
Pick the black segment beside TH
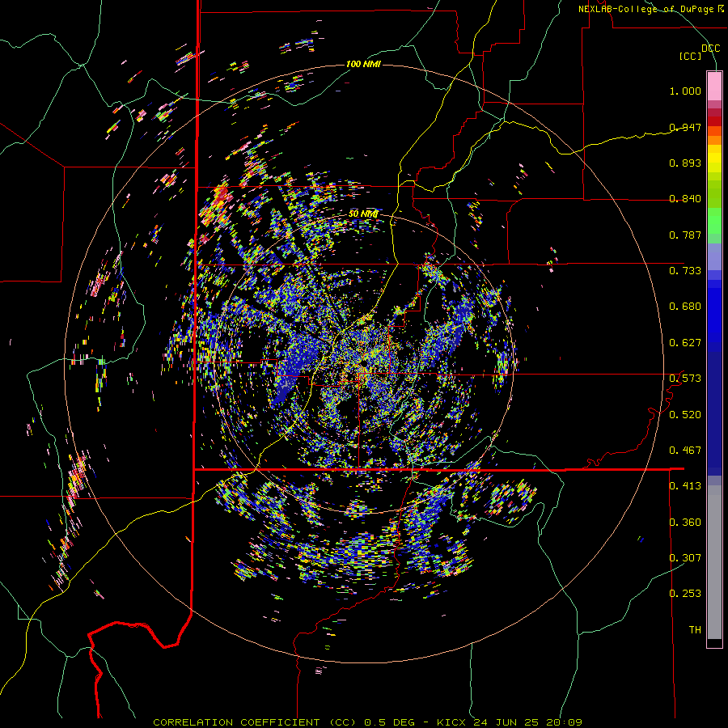click(714, 642)
